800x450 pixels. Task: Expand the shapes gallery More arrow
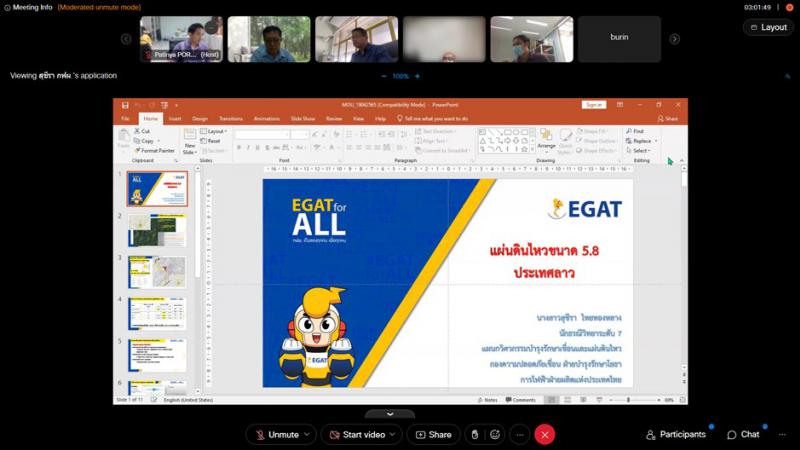533,150
